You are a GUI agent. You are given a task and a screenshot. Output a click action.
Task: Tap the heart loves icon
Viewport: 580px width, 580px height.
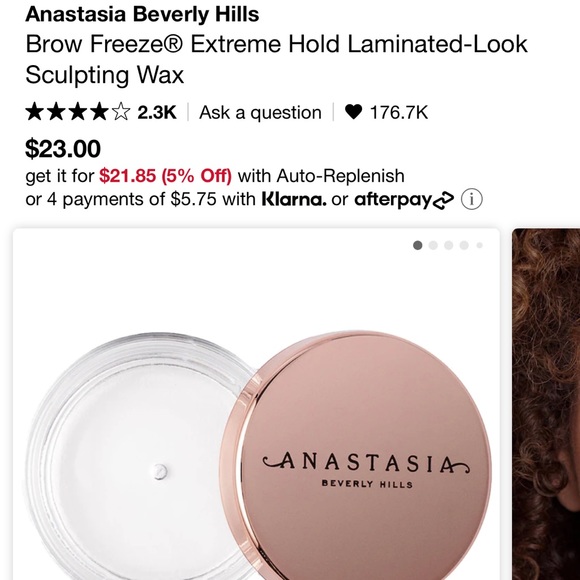point(353,112)
